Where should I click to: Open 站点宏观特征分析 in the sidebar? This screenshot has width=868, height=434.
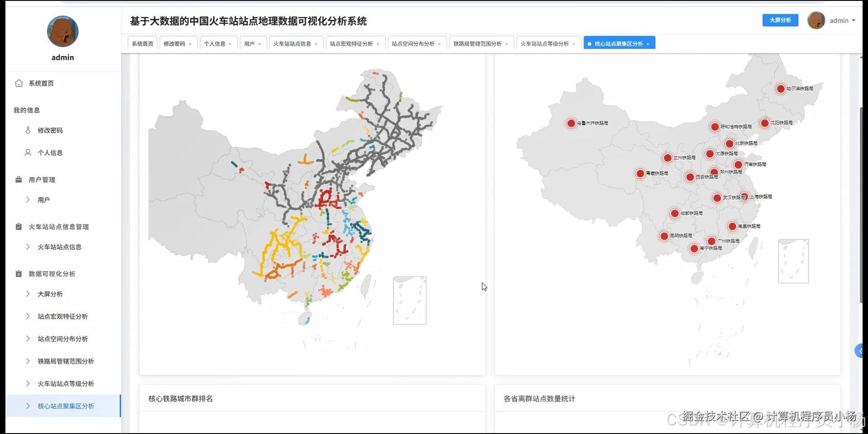coord(63,316)
